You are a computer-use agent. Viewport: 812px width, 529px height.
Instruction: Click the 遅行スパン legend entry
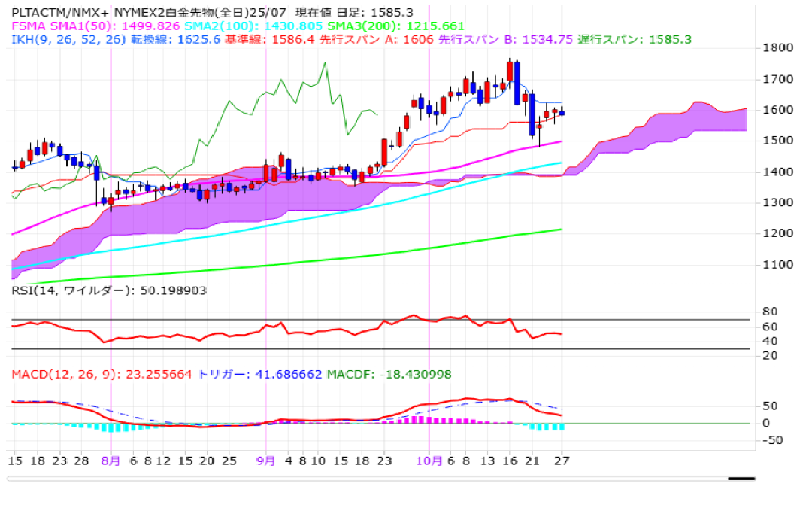[635, 40]
